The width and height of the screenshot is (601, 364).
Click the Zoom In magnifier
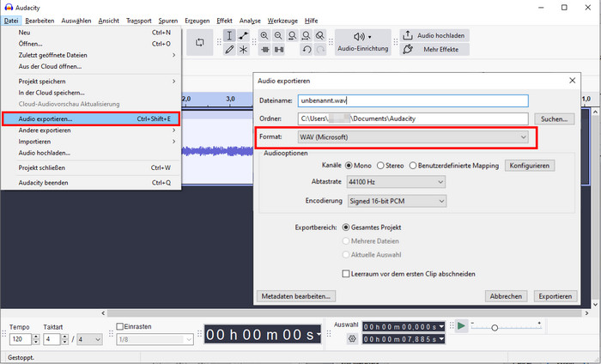(x=264, y=36)
